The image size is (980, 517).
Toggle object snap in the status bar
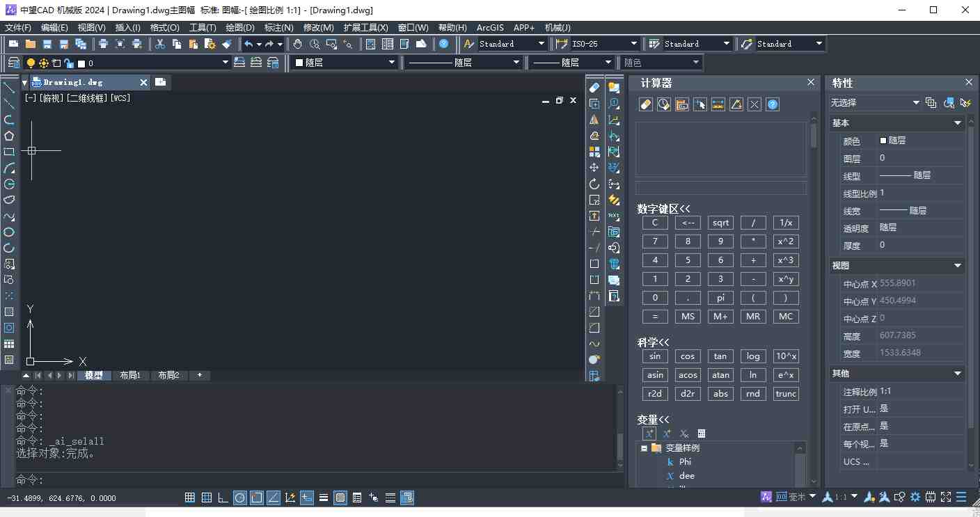point(256,498)
